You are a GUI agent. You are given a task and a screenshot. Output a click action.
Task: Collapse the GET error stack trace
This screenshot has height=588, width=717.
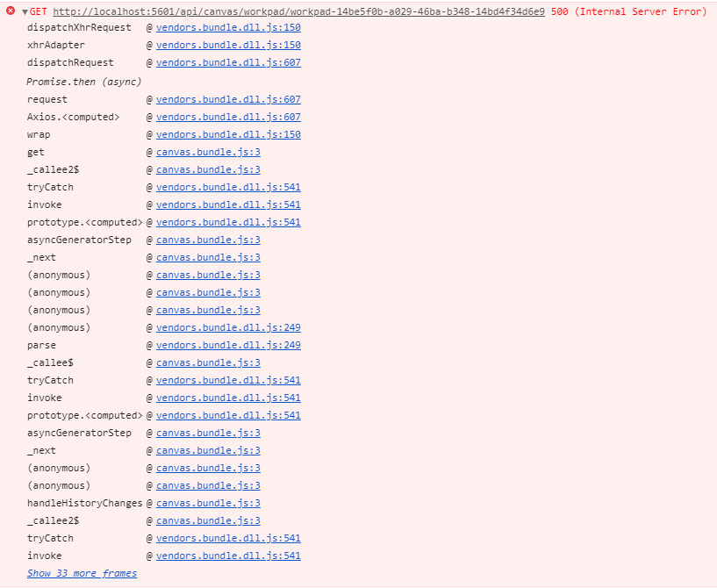click(24, 11)
